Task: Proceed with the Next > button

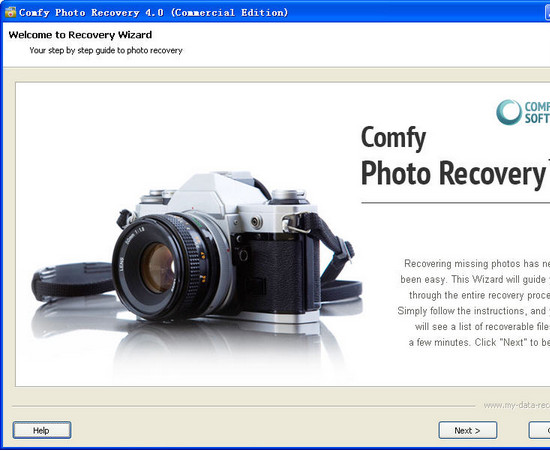Action: [x=468, y=430]
